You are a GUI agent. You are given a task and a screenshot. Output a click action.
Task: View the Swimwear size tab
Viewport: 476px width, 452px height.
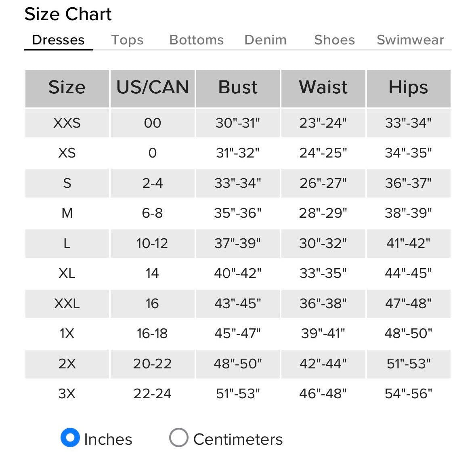click(x=410, y=40)
